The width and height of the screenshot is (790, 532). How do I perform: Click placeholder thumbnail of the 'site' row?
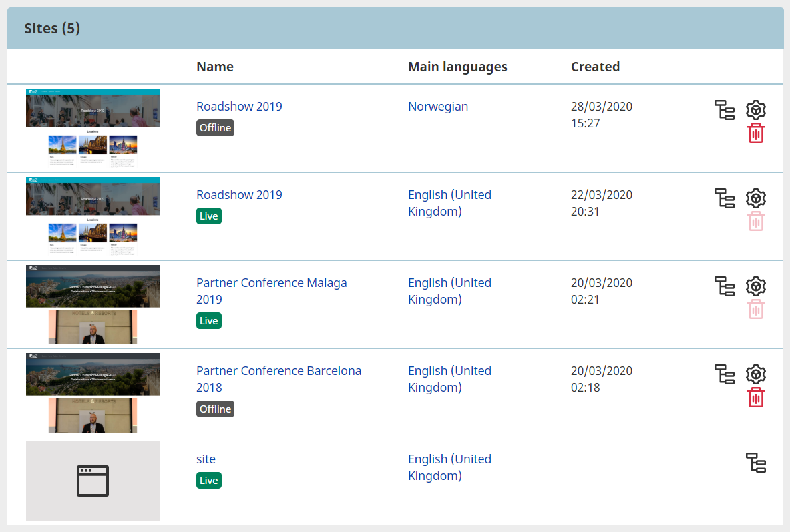93,481
